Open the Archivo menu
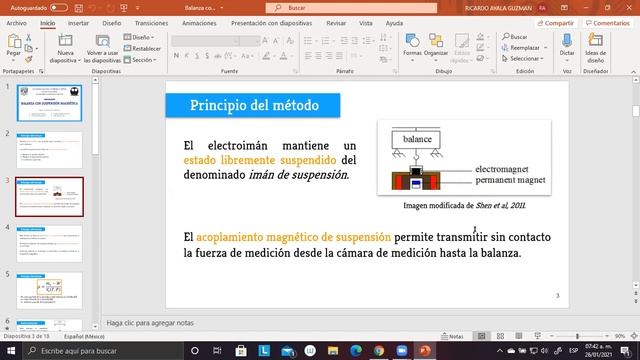Viewport: 640px width, 360px height. (16, 23)
